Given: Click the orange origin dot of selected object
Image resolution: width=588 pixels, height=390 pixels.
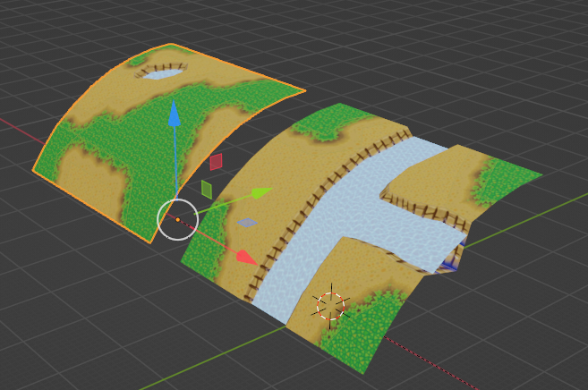Looking at the screenshot, I should 178,219.
